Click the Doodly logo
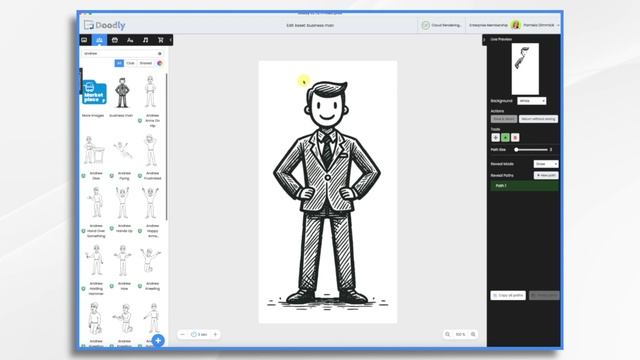This screenshot has width=640, height=360. click(105, 25)
